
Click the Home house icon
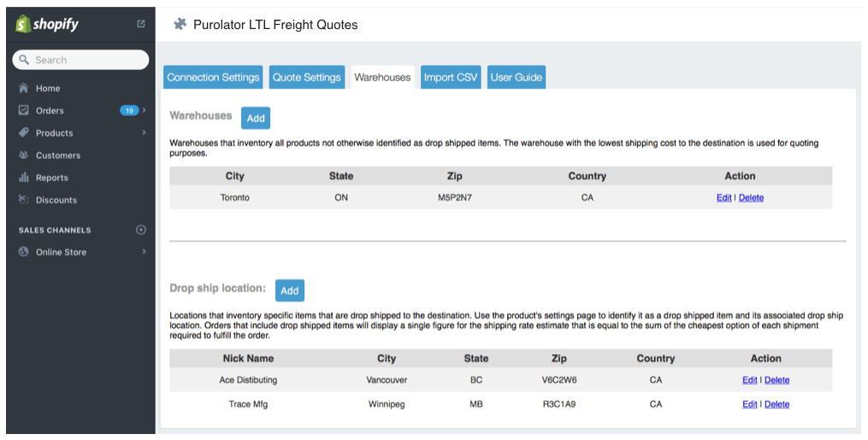23,88
